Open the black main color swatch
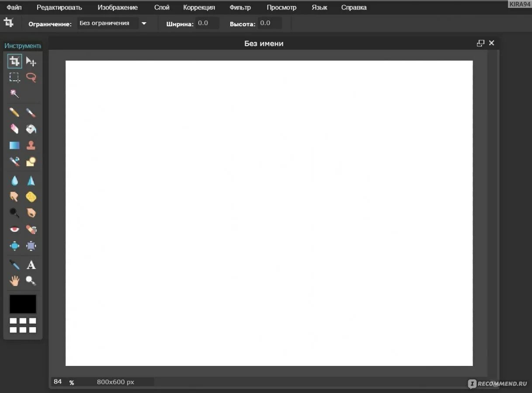 pos(23,304)
